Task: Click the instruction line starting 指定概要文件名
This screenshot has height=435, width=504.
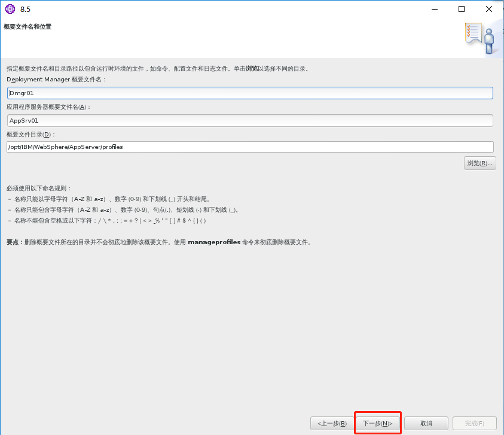Action: (158, 69)
